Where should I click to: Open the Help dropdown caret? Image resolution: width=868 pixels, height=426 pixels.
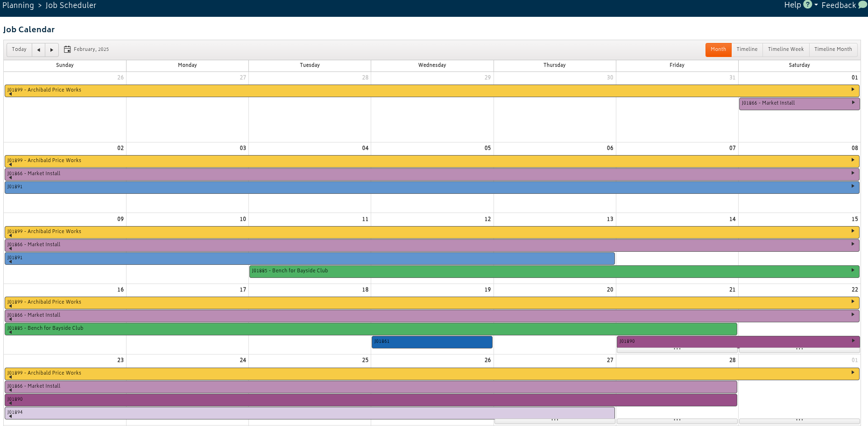click(x=816, y=5)
